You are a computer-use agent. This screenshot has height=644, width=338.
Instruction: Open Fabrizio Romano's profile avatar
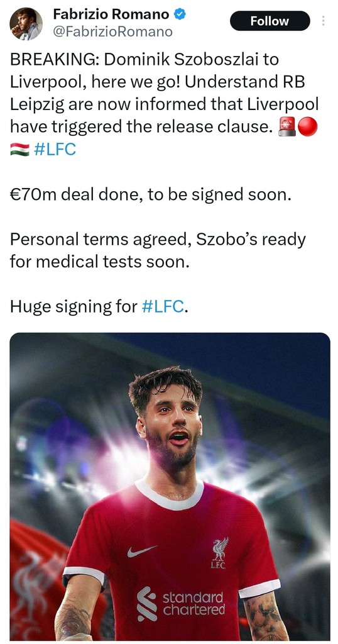(x=26, y=24)
